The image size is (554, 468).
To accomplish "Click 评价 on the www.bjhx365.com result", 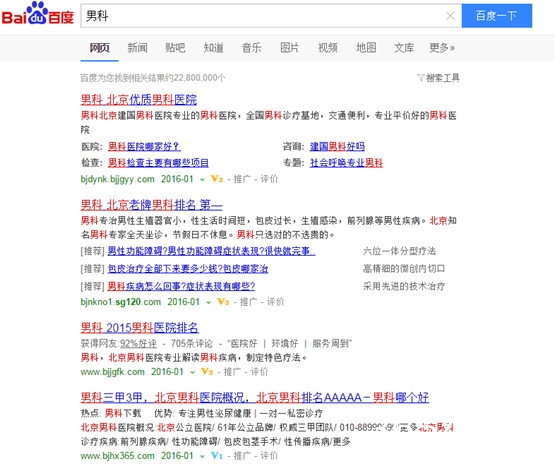I will coord(269,456).
